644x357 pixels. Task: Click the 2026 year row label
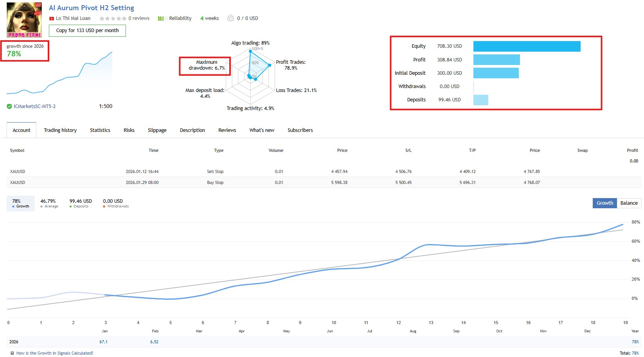pos(14,342)
